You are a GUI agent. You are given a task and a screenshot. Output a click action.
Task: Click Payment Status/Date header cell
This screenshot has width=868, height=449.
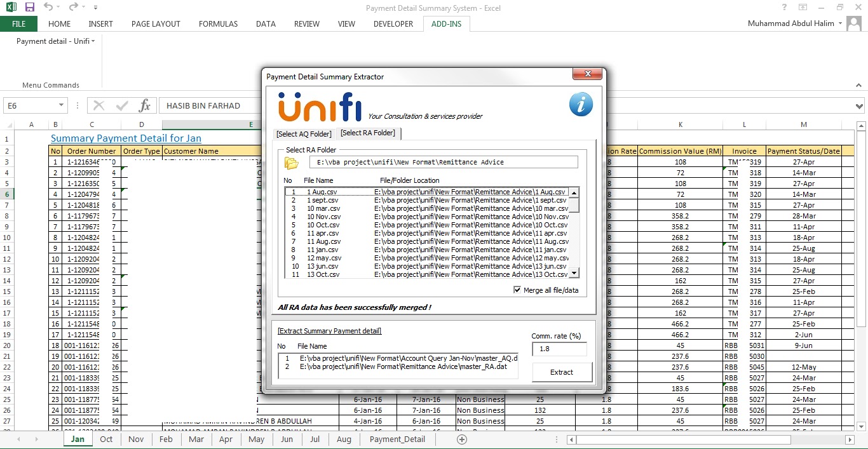click(804, 151)
